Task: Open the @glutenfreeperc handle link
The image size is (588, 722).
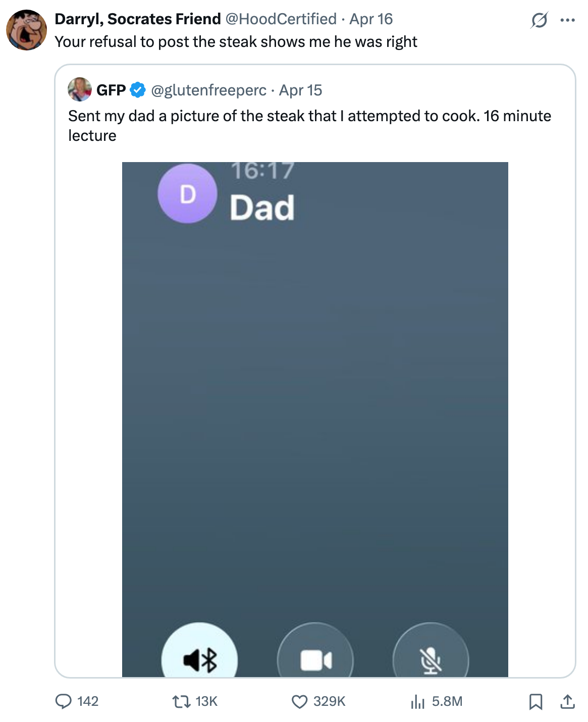Action: tap(208, 90)
